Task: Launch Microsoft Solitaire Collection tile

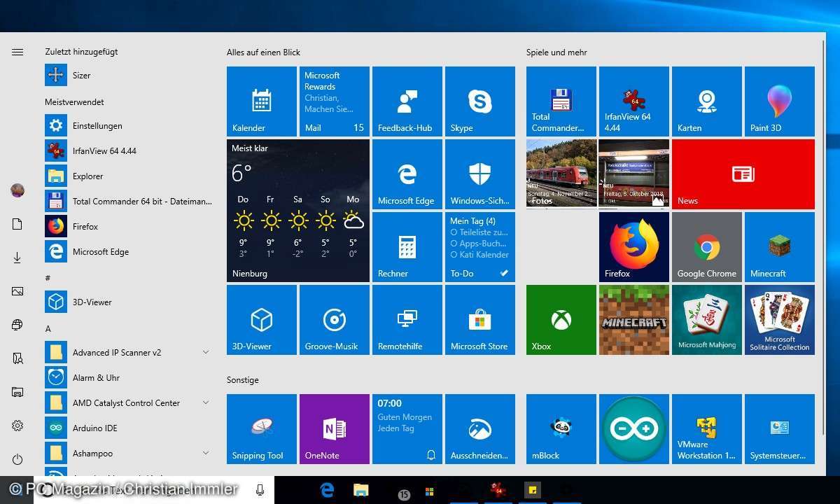Action: point(780,320)
